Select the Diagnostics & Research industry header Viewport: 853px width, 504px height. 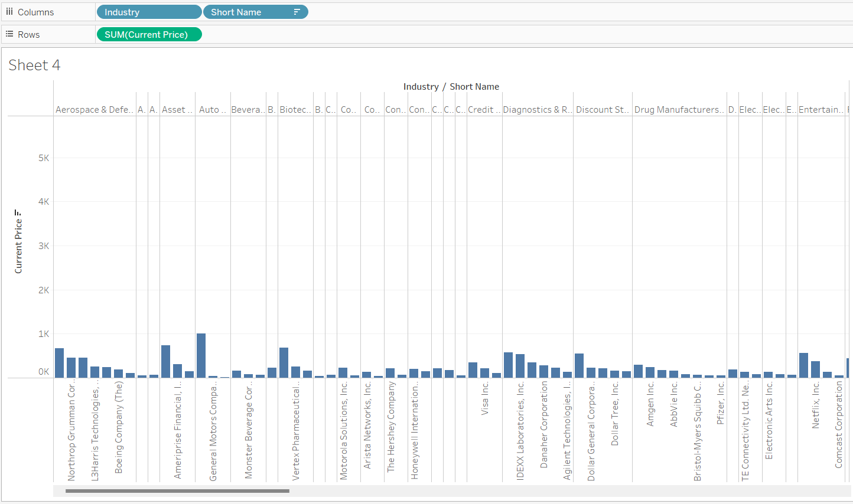pos(538,109)
